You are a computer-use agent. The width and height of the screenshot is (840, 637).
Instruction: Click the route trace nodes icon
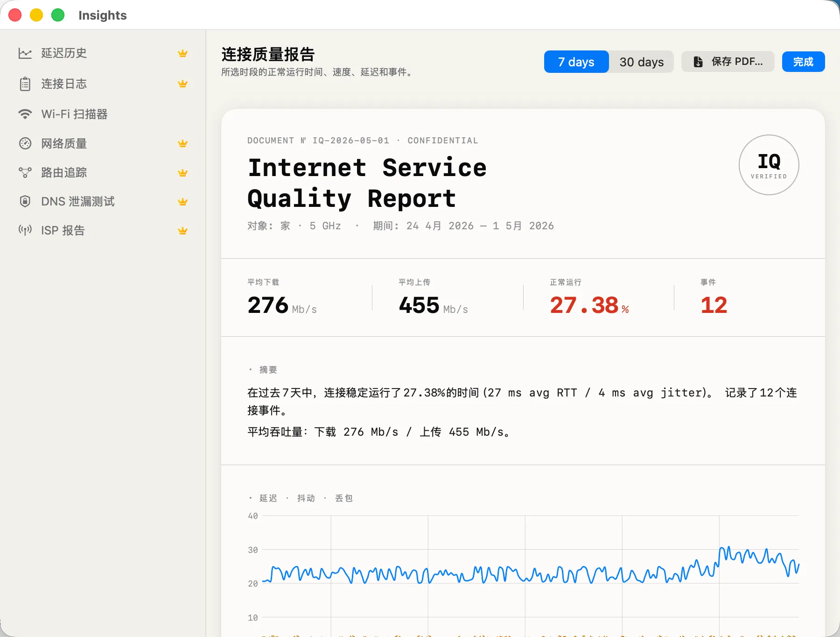(25, 172)
